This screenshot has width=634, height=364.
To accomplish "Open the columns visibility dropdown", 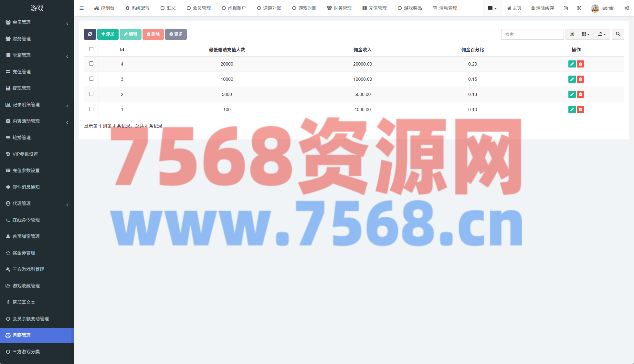I will [585, 34].
